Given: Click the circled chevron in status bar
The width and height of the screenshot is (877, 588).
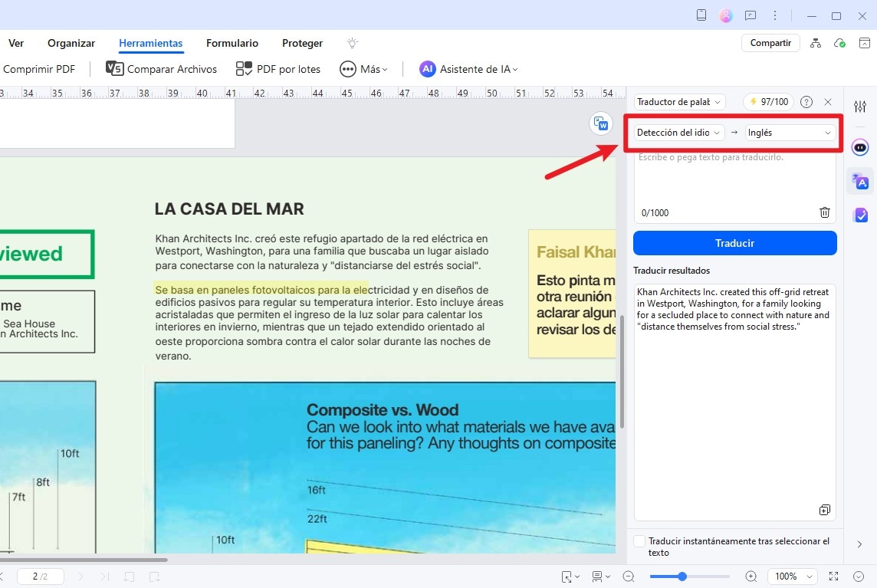Looking at the screenshot, I should click(x=859, y=577).
